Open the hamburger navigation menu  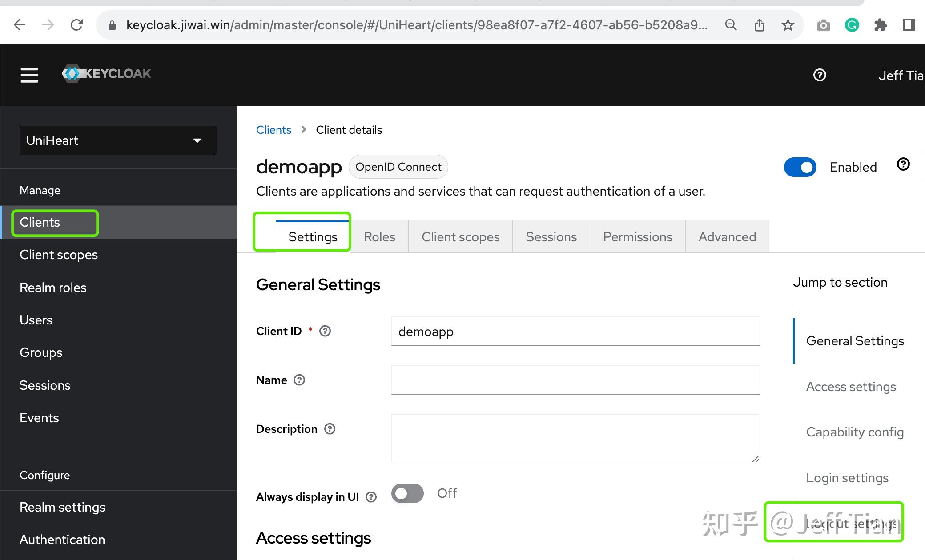(29, 75)
